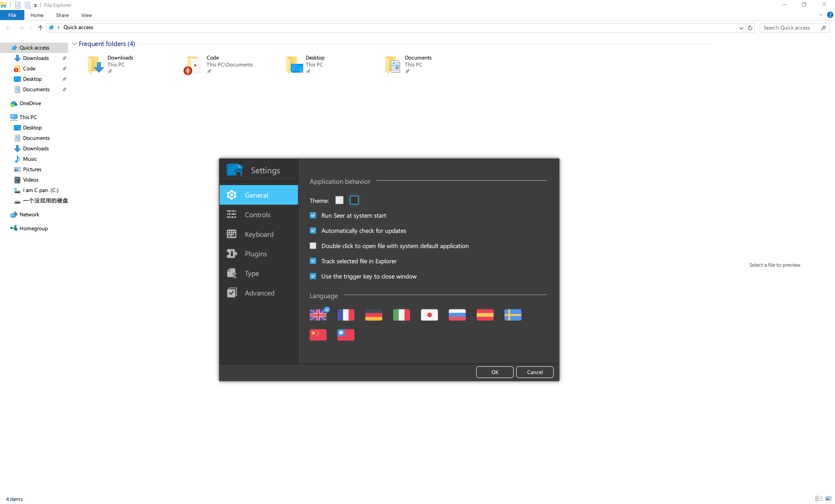This screenshot has height=504, width=835.
Task: Choose the Italian flag language
Action: tap(401, 315)
